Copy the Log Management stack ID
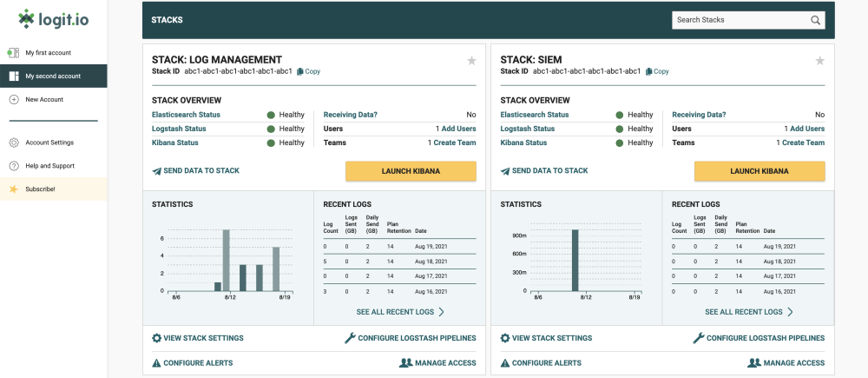868x378 pixels. 308,71
